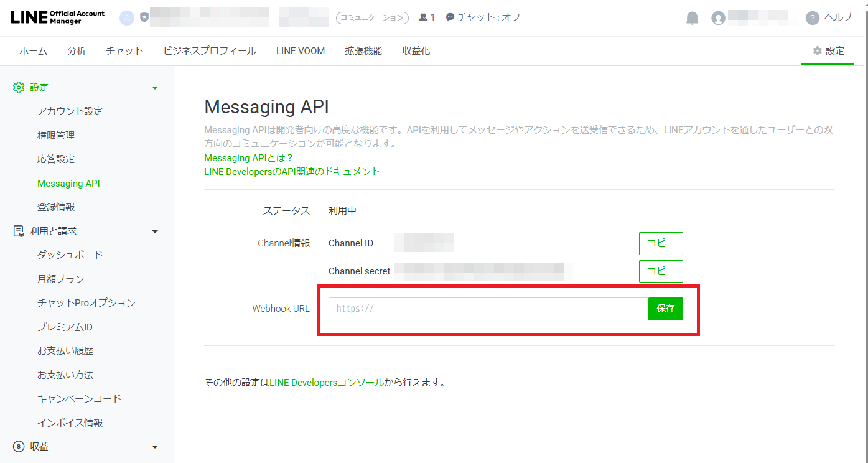Click the notification bell icon
Image resolution: width=868 pixels, height=463 pixels.
pos(692,18)
